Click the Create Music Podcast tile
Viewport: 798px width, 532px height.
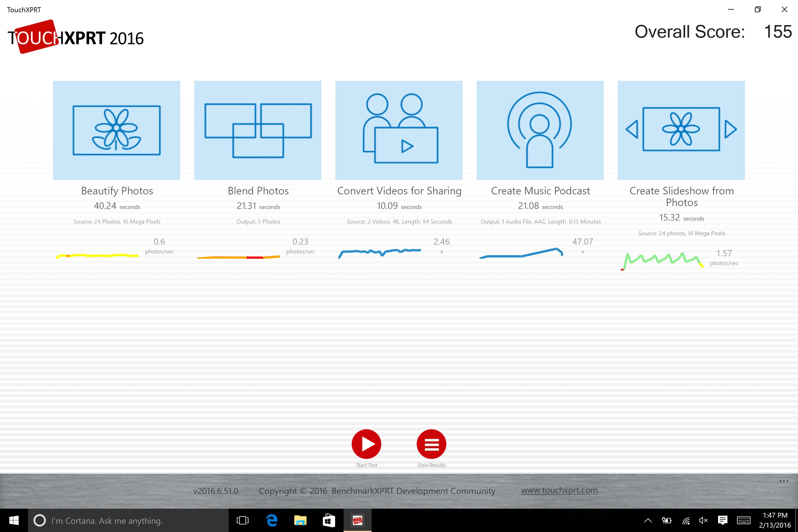[540, 130]
